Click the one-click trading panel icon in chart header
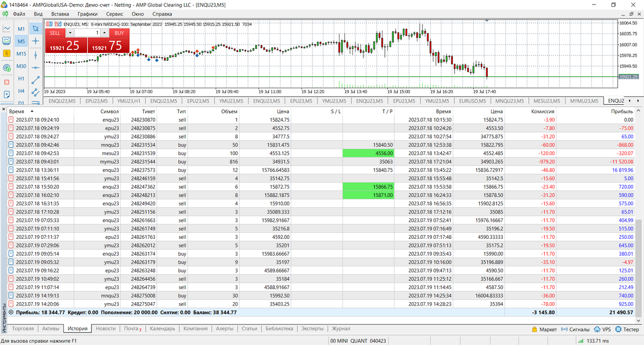The width and height of the screenshot is (644, 345). point(50,23)
